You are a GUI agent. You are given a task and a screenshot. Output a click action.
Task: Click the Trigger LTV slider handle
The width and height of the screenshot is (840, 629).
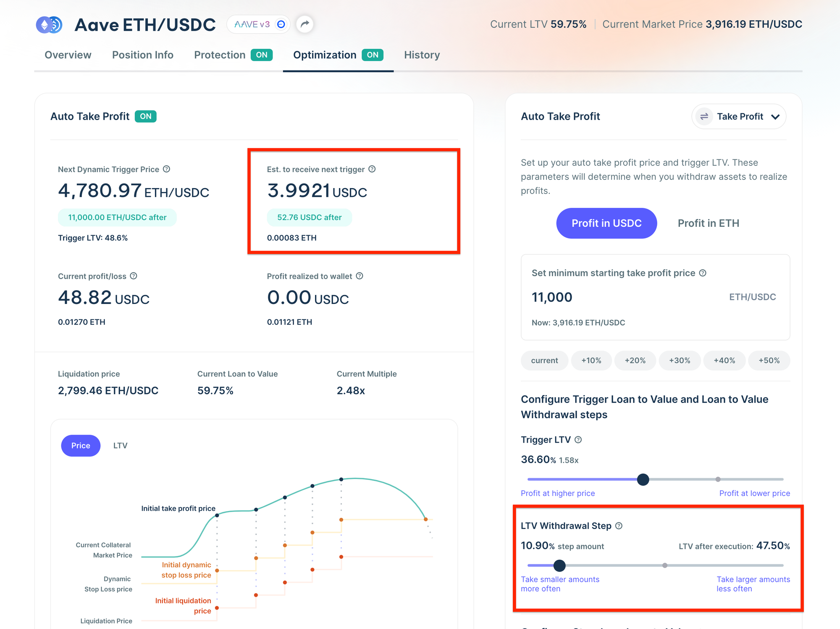(643, 479)
